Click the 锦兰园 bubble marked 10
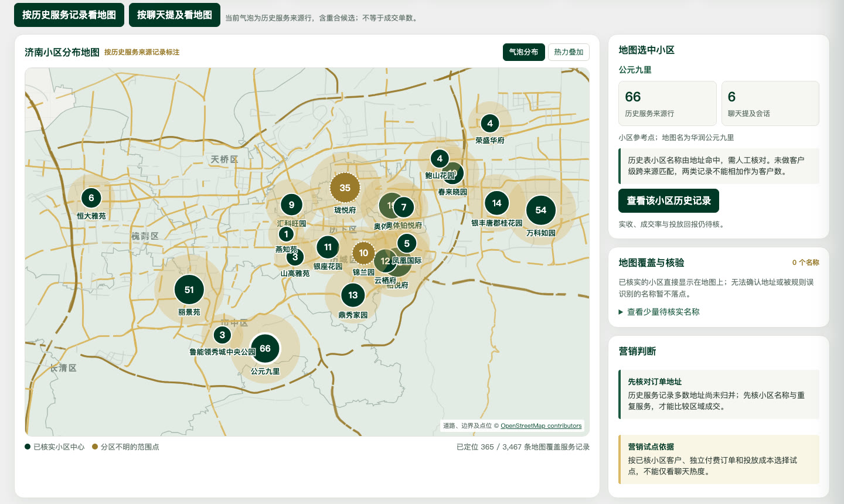The height and width of the screenshot is (504, 844). (363, 253)
